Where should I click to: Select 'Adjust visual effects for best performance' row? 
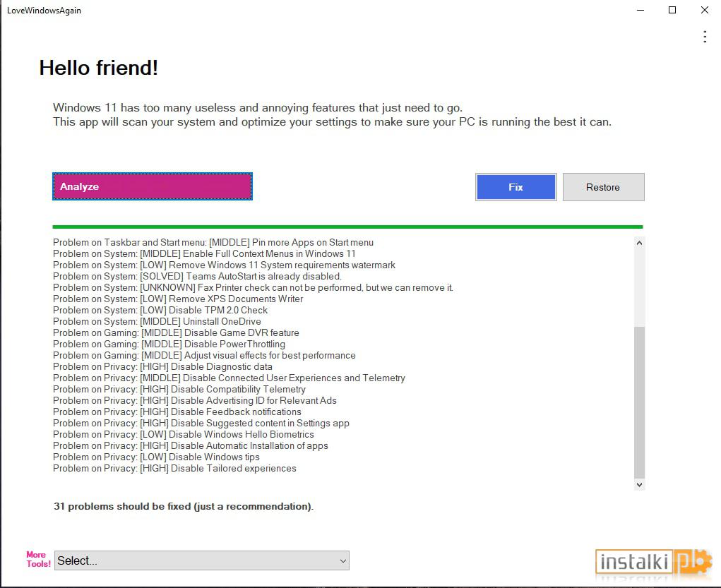204,355
